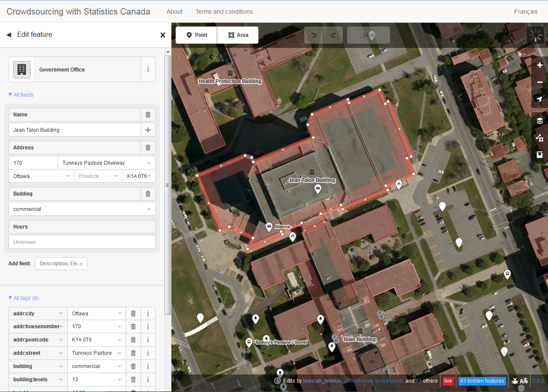Click the Hours input field

(82, 242)
